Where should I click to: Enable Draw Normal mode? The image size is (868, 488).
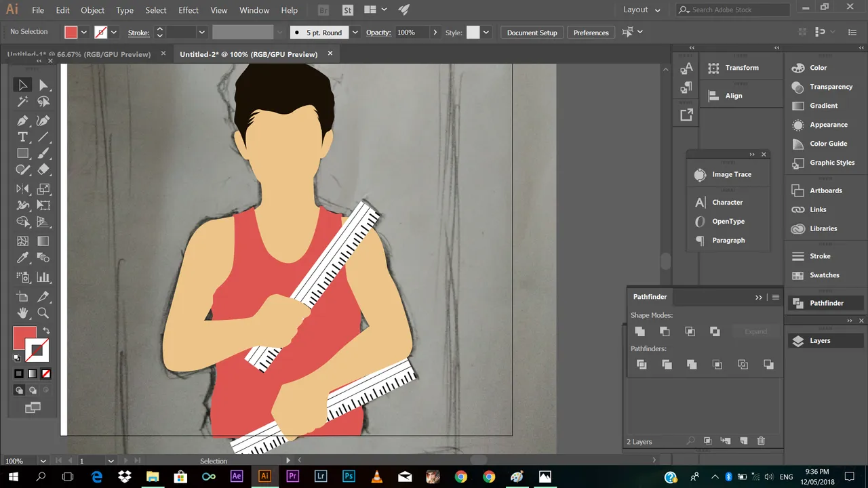[x=19, y=390]
